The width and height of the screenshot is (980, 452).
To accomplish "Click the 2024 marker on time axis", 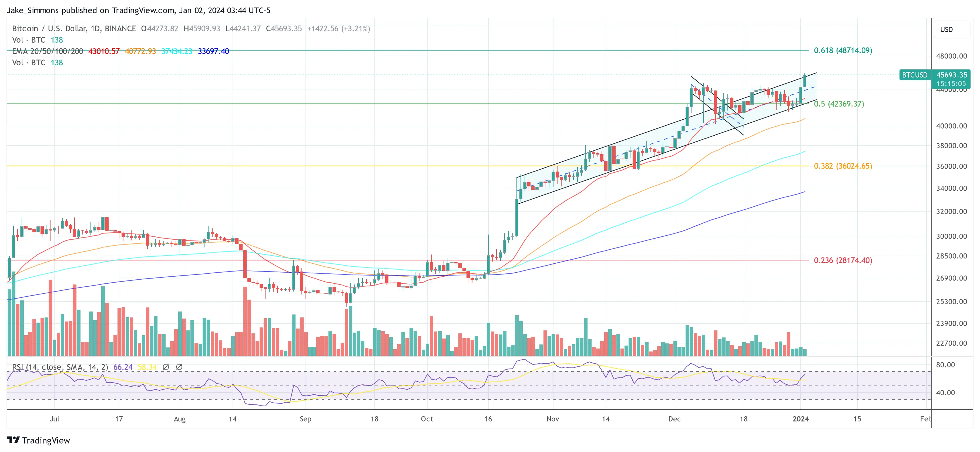I will click(800, 419).
